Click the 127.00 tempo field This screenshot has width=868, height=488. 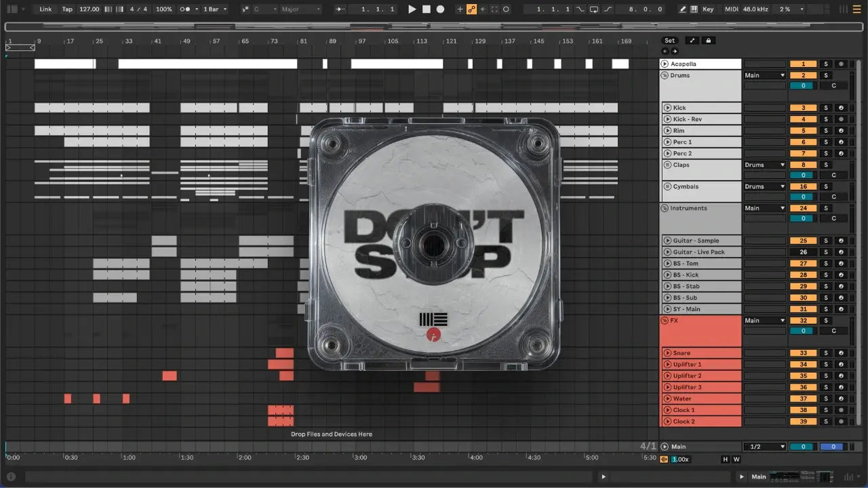tap(89, 9)
